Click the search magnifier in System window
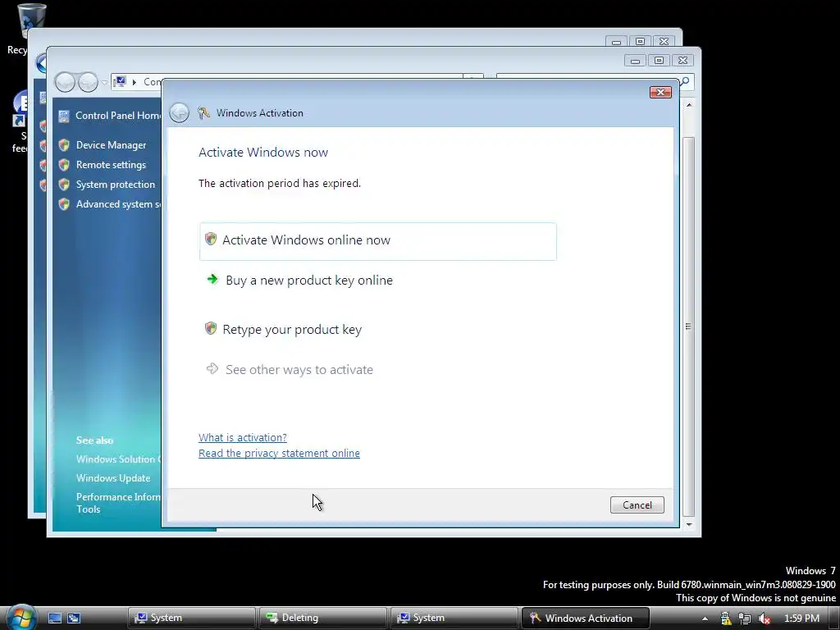This screenshot has width=840, height=630. pos(685,81)
